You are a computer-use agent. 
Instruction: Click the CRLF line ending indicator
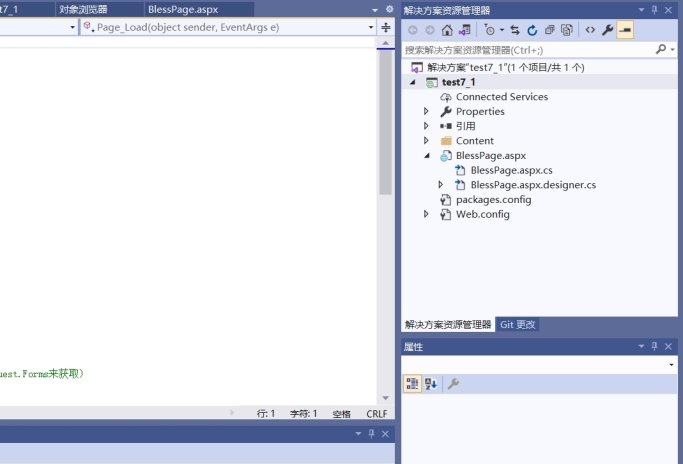click(377, 413)
